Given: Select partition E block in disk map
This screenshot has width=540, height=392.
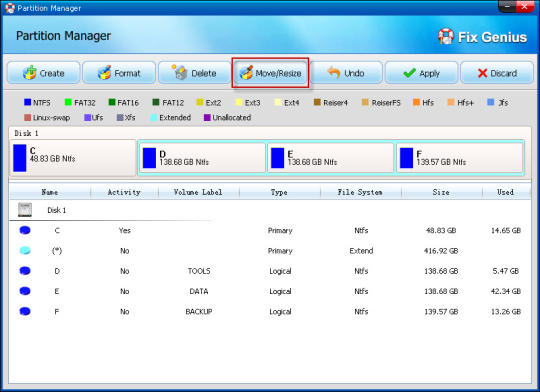Looking at the screenshot, I should 331,158.
